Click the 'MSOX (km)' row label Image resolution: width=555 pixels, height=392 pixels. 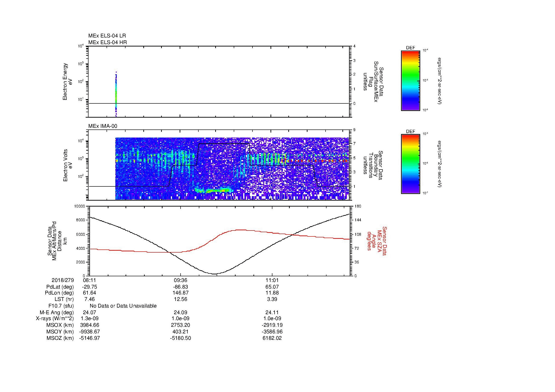click(x=60, y=325)
